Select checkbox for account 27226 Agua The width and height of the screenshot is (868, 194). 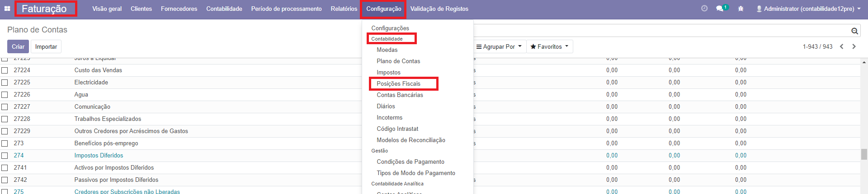(x=5, y=95)
